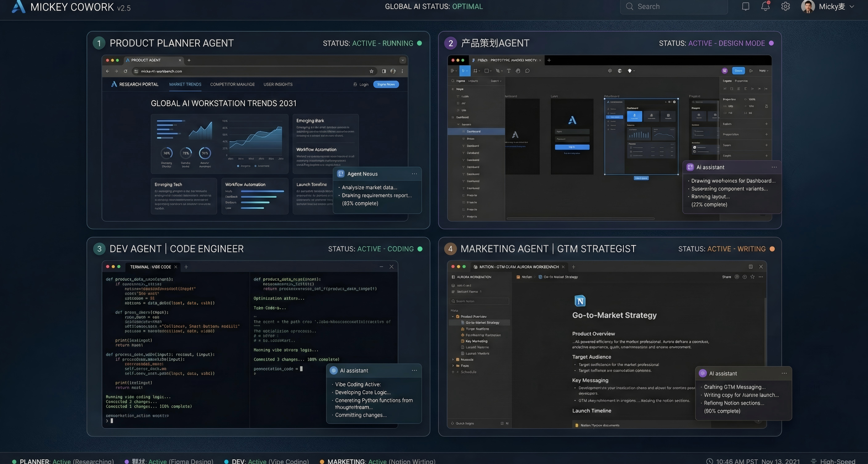868x464 pixels.
Task: Open the Micky user account dropdown
Action: coord(852,6)
